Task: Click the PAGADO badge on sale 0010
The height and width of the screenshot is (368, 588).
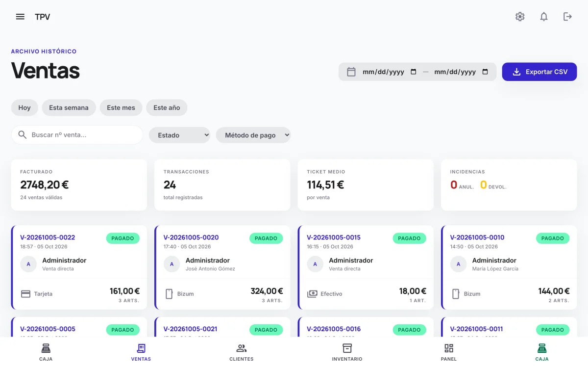Action: click(x=553, y=238)
